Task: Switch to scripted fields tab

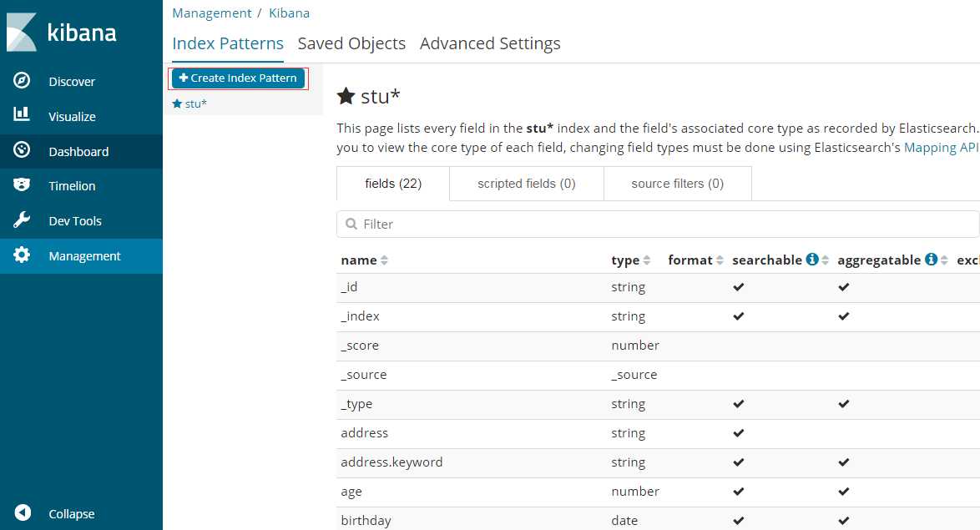Action: click(x=526, y=184)
